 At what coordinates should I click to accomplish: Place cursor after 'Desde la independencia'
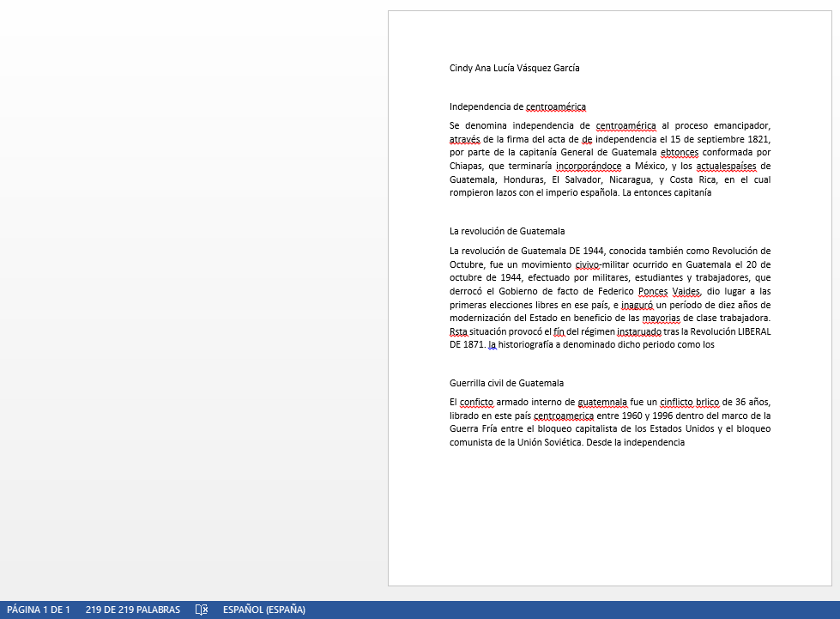pyautogui.click(x=686, y=442)
